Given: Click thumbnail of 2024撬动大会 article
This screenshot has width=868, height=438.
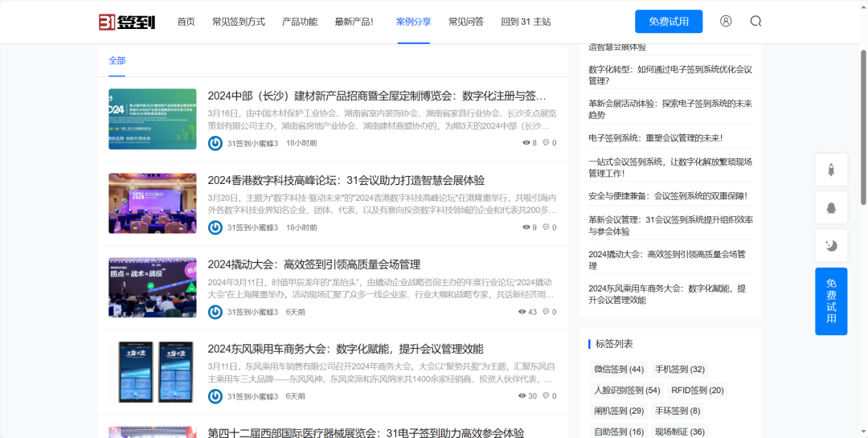Looking at the screenshot, I should point(152,288).
